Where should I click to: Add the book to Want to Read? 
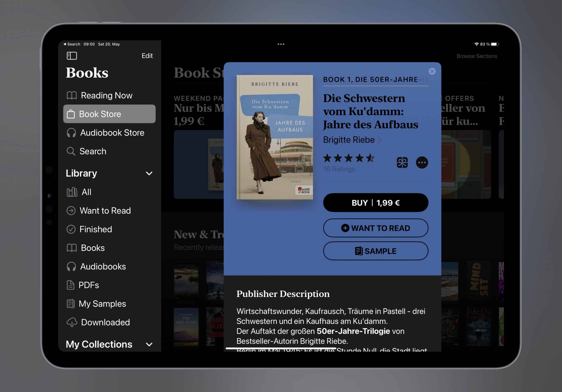pyautogui.click(x=375, y=228)
